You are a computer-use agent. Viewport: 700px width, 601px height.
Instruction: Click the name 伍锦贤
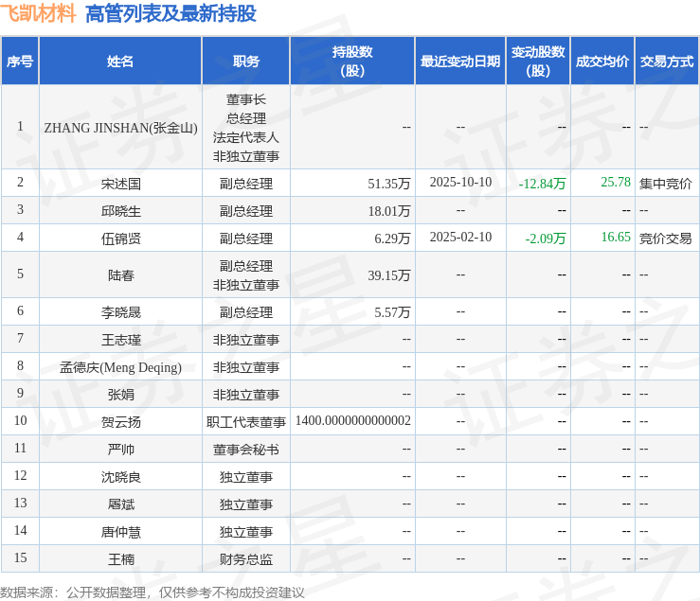coord(120,239)
